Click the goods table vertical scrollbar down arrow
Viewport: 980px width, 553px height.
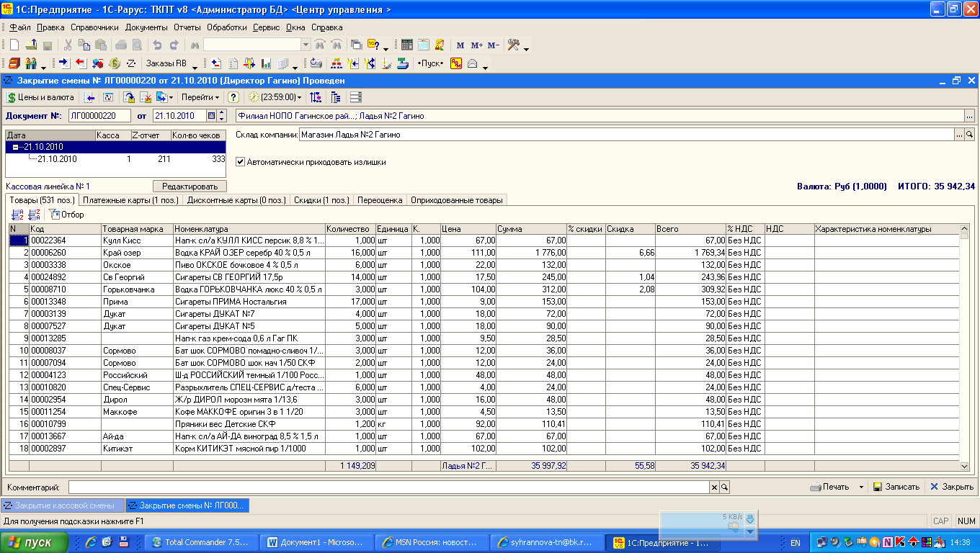[x=965, y=467]
